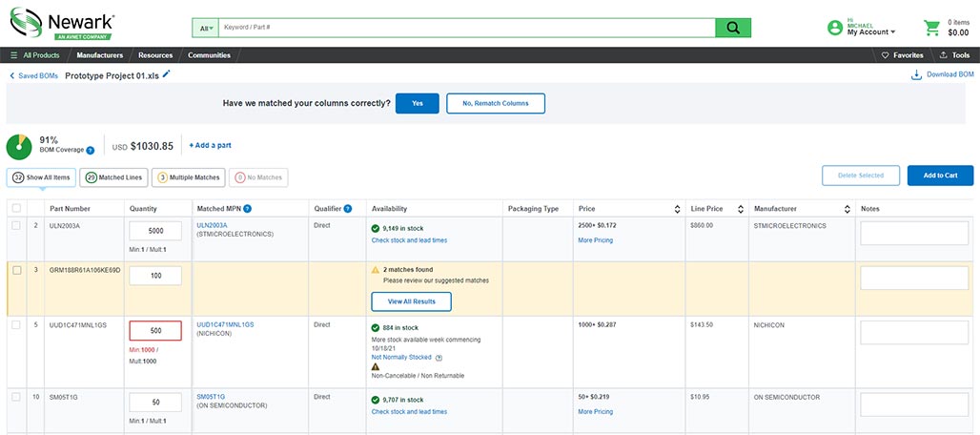980x435 pixels.
Task: Click the warning triangle beside 2 matches found
Action: pos(375,270)
